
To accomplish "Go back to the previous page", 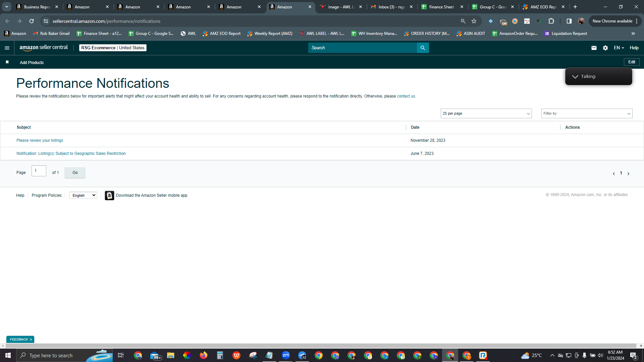I will [x=7, y=21].
